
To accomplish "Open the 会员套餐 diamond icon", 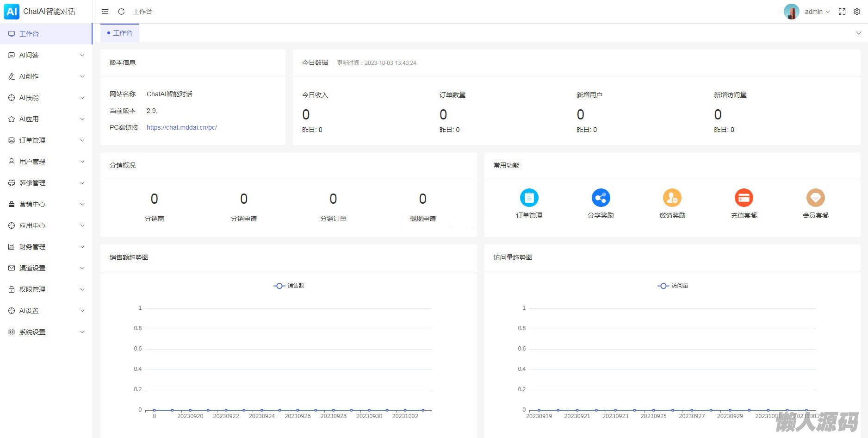I will point(815,198).
